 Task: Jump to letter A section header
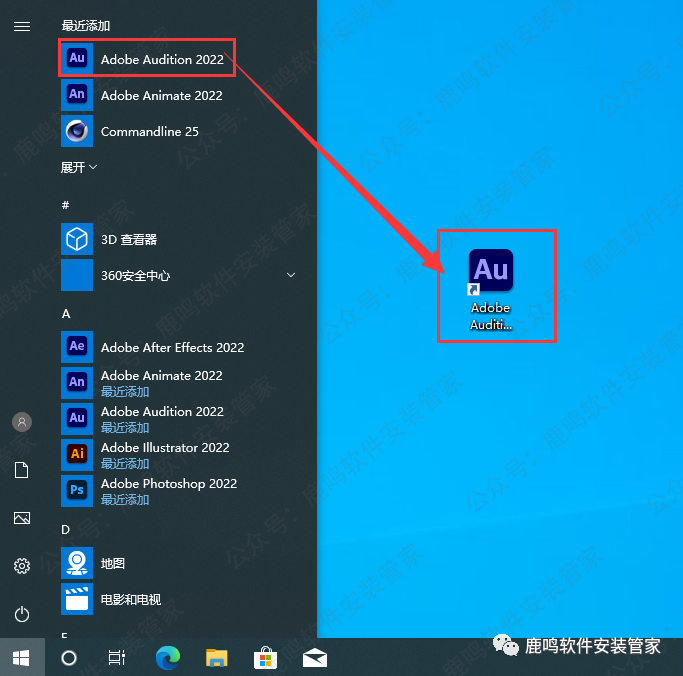[x=66, y=313]
